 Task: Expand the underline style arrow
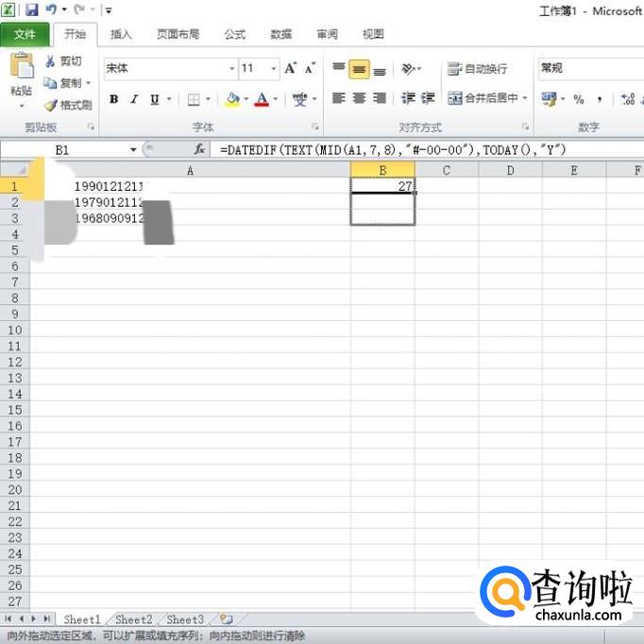tap(169, 99)
